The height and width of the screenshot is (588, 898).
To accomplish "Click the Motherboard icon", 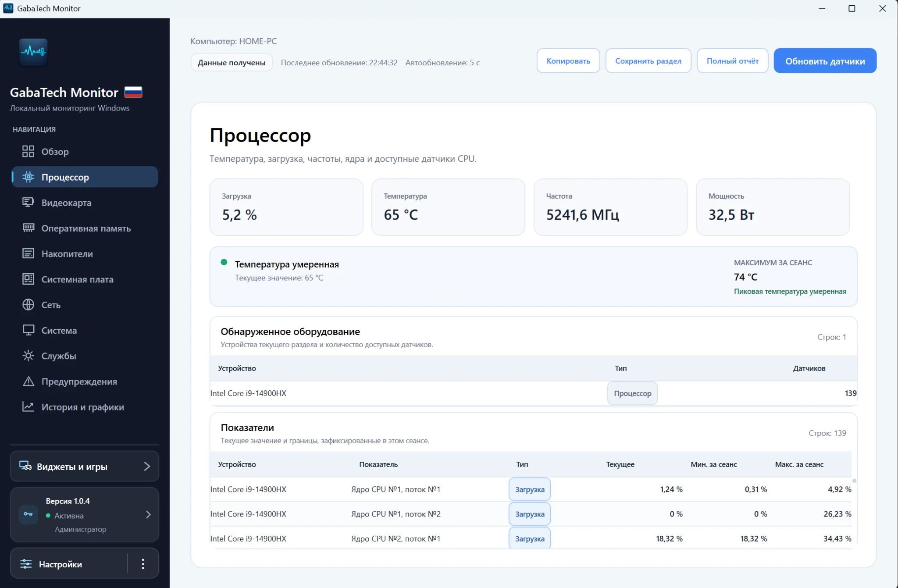I will pos(28,279).
